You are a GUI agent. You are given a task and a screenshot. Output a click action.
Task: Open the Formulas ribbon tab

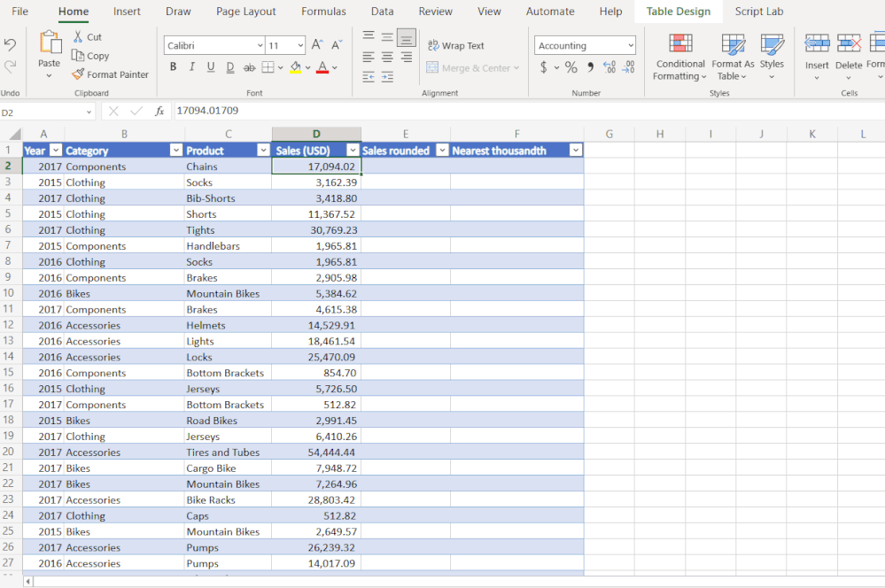tap(323, 12)
